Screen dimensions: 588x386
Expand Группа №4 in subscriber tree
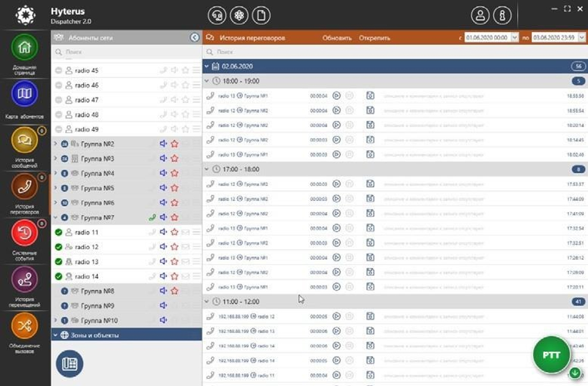click(55, 173)
